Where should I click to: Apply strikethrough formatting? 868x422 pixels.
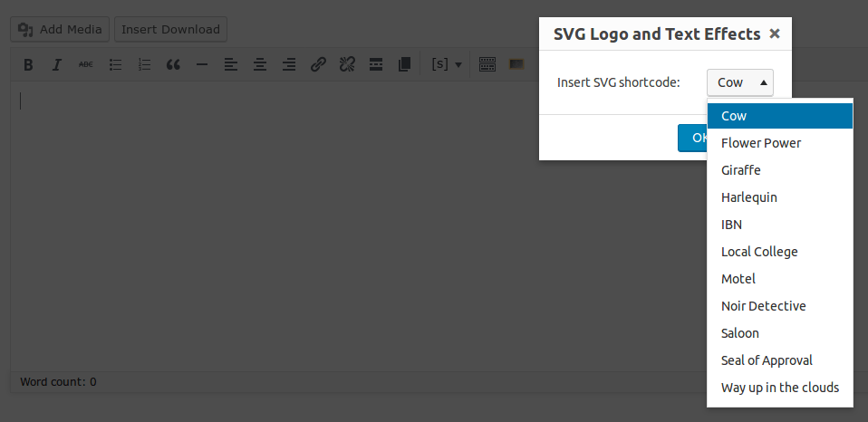86,65
